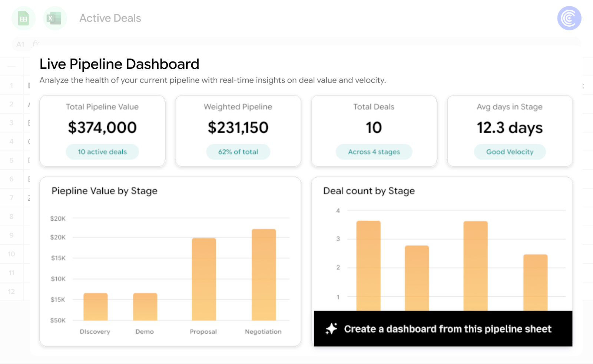
Task: Select row header 3 in the spreadsheet
Action: point(11,123)
